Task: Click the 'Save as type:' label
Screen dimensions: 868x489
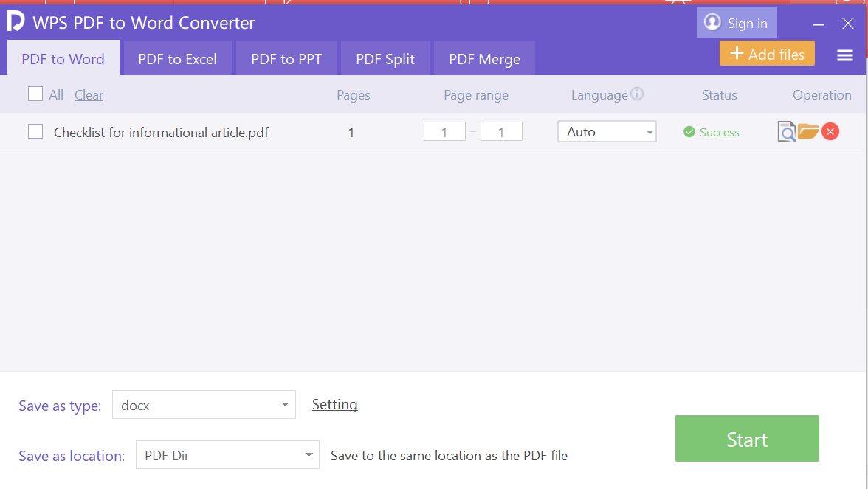Action: (60, 406)
